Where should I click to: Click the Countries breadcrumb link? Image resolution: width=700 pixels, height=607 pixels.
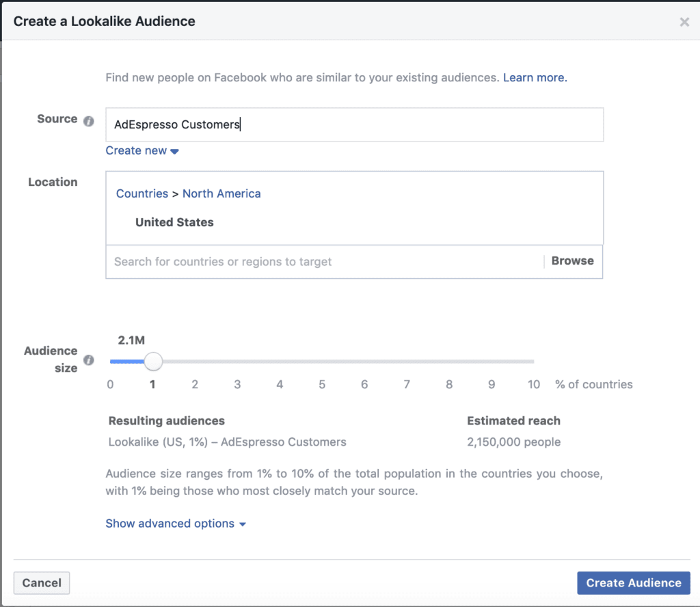pyautogui.click(x=142, y=193)
